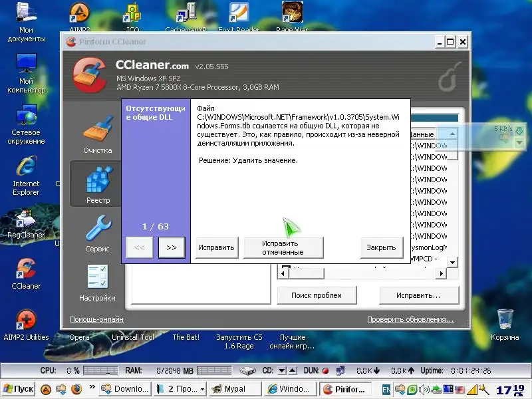Image resolution: width=532 pixels, height=399 pixels.
Task: Click the green circular tray icon
Action: 412,390
